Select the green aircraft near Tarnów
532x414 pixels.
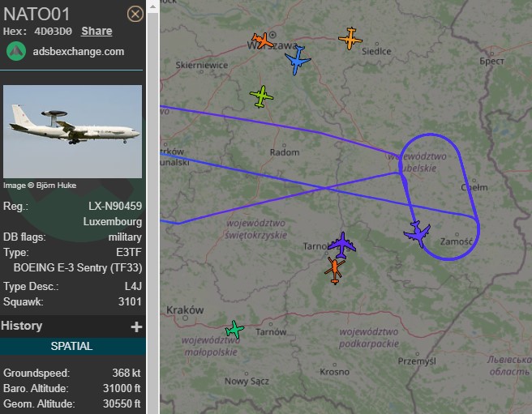(234, 329)
